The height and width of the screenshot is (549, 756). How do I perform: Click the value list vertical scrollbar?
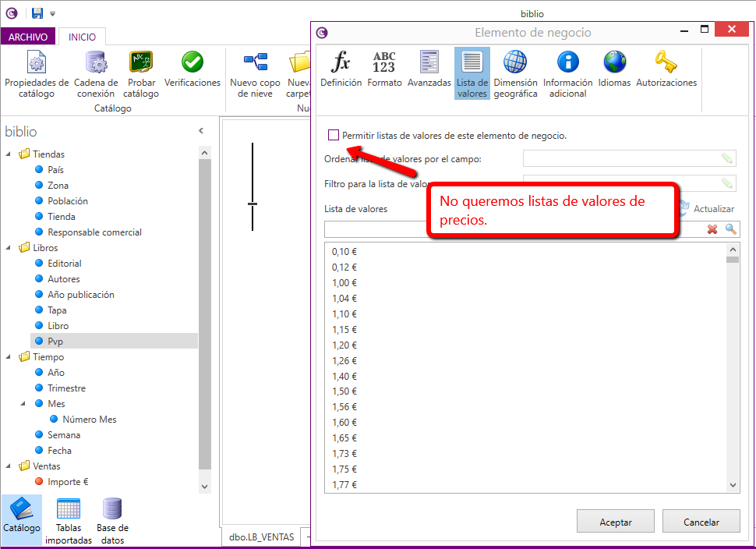point(733,367)
